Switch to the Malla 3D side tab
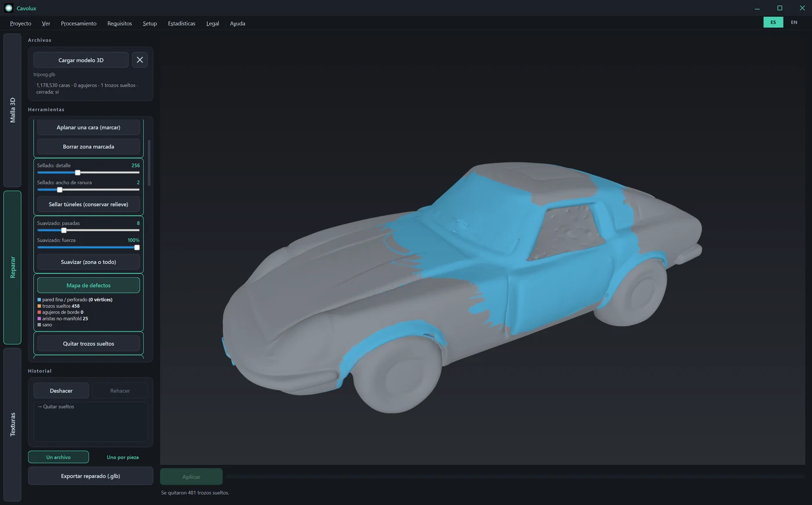Viewport: 812px width, 505px height. point(12,110)
